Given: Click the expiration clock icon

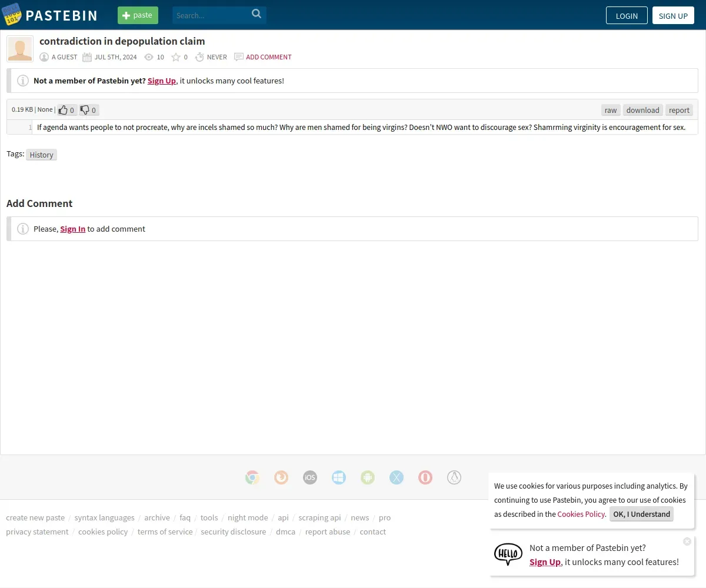Looking at the screenshot, I should [199, 57].
